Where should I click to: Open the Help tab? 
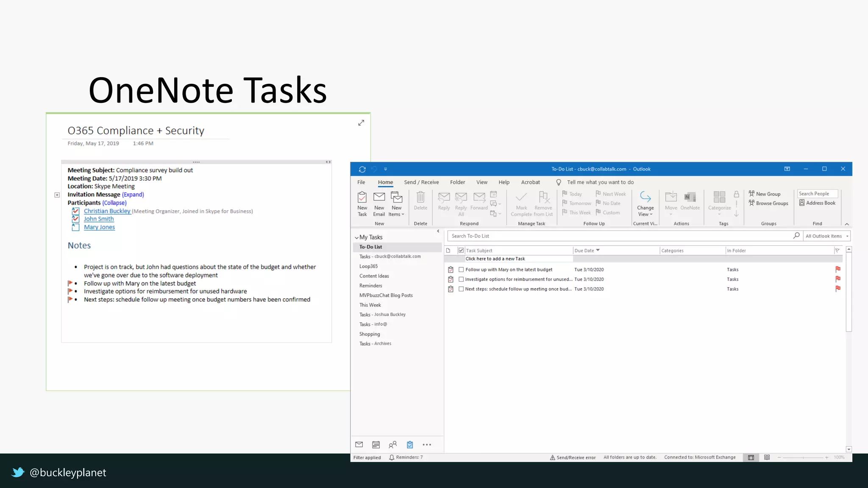click(504, 182)
